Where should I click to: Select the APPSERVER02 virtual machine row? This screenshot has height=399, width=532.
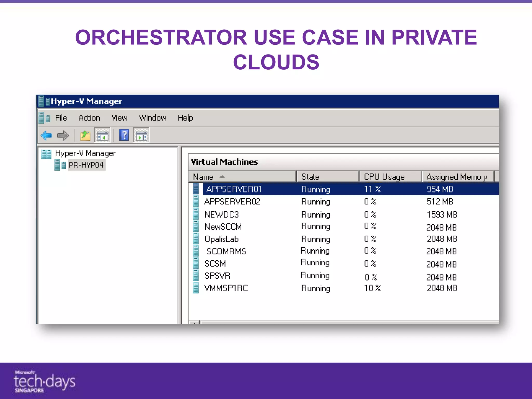pyautogui.click(x=232, y=202)
